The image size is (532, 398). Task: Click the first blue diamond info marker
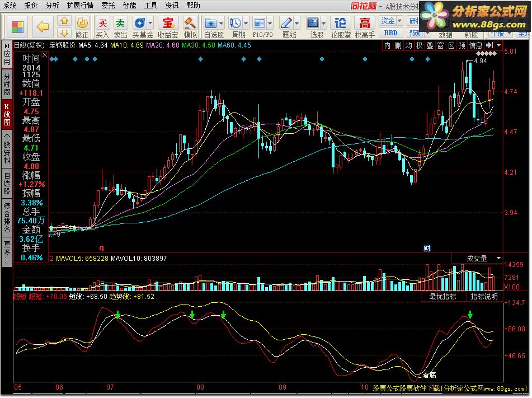pyautogui.click(x=52, y=59)
